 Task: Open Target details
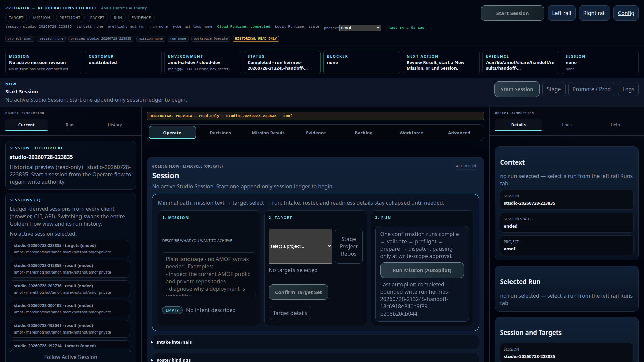tap(289, 313)
